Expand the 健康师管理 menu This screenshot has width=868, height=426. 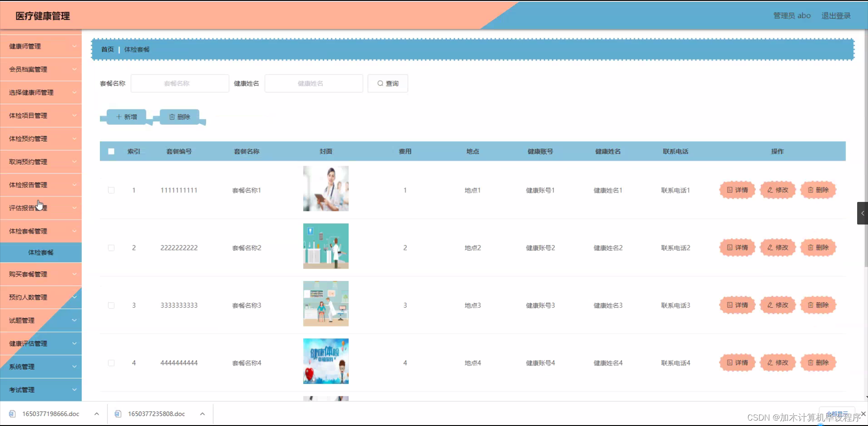[41, 47]
